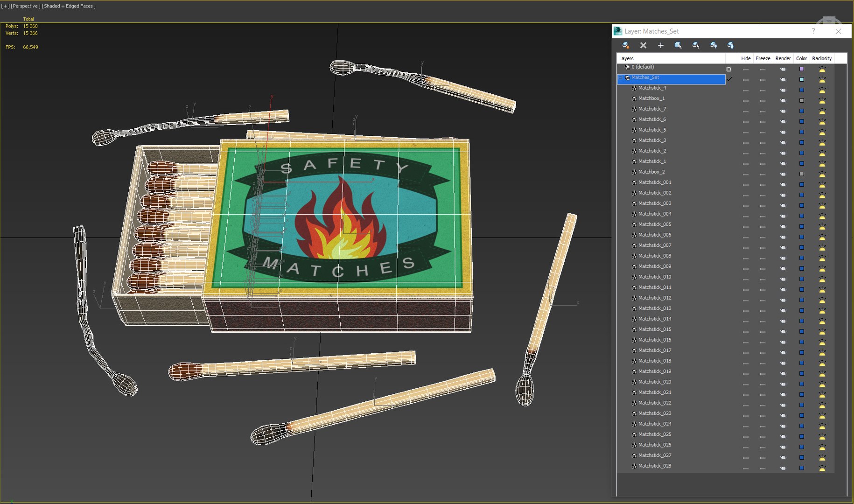The height and width of the screenshot is (504, 854).
Task: Click Radiosity icon for 0 (default) layer
Action: click(x=822, y=69)
